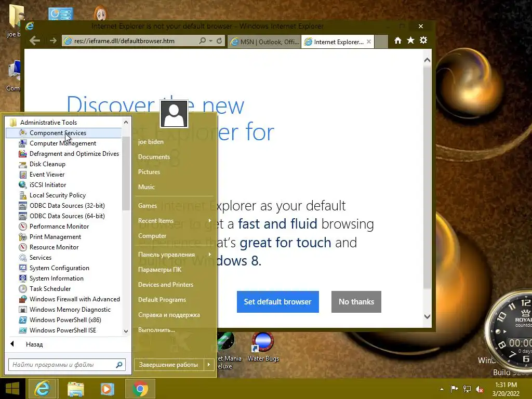532x399 pixels.
Task: Click the Computer Management icon
Action: (x=23, y=143)
